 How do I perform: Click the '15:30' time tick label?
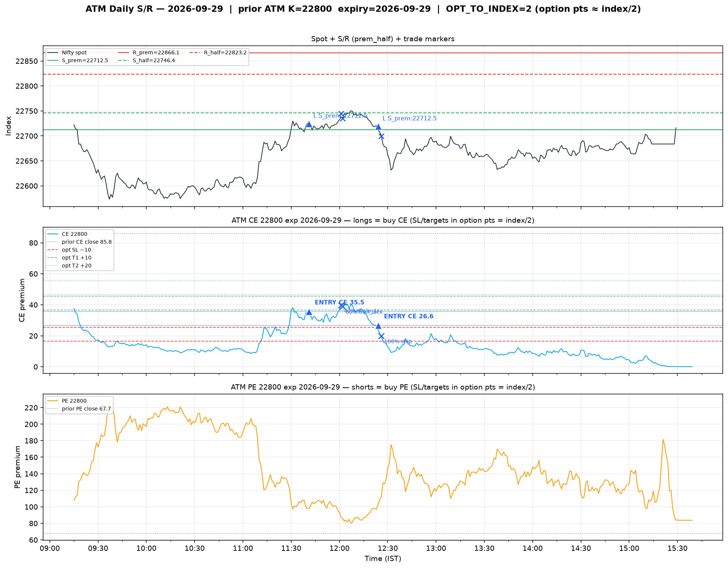[x=677, y=549]
